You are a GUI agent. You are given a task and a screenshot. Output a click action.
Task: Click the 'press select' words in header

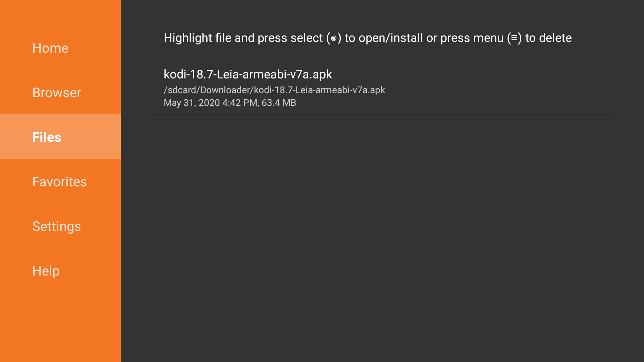pos(290,38)
